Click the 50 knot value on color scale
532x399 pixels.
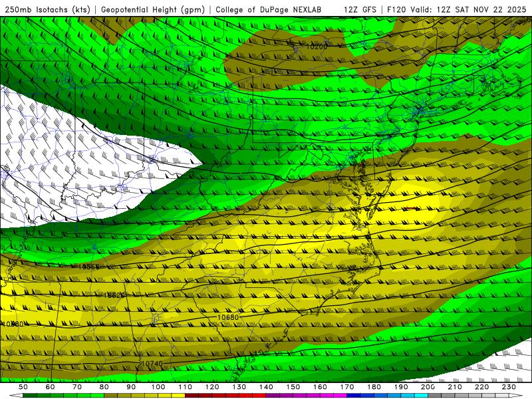click(23, 387)
